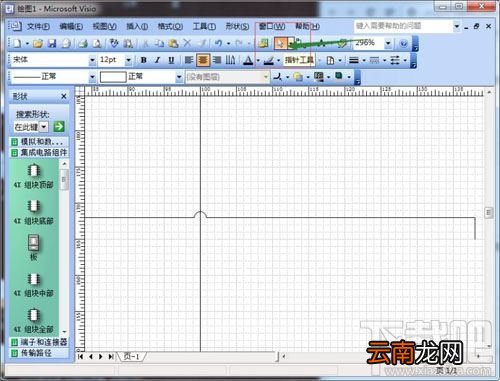
Task: Pick the font color A button
Action: pos(248,60)
